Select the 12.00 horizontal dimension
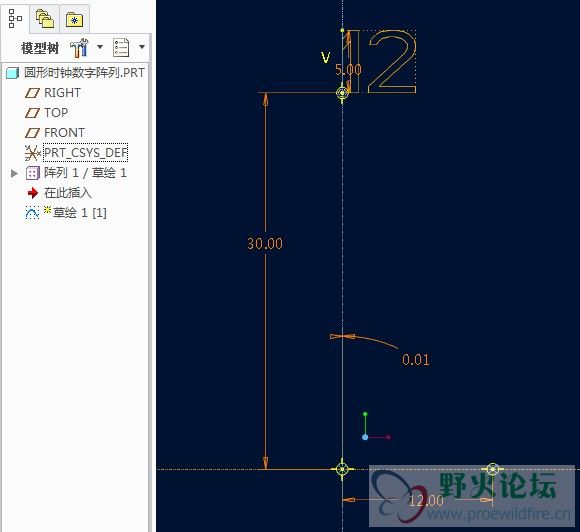 (426, 501)
